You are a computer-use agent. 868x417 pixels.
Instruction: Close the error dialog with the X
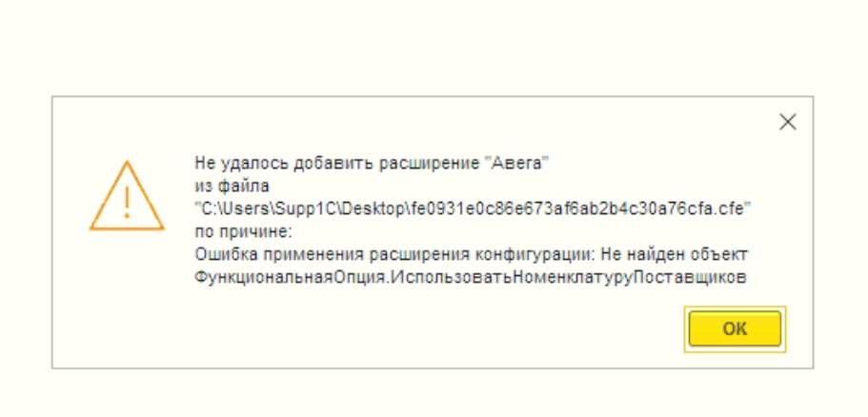(x=788, y=122)
